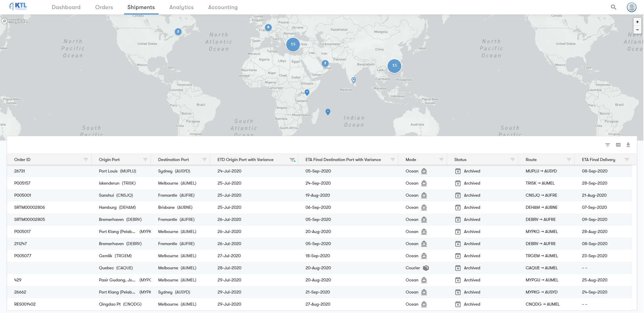This screenshot has height=313, width=644.
Task: Switch to the Analytics tab
Action: point(182,7)
